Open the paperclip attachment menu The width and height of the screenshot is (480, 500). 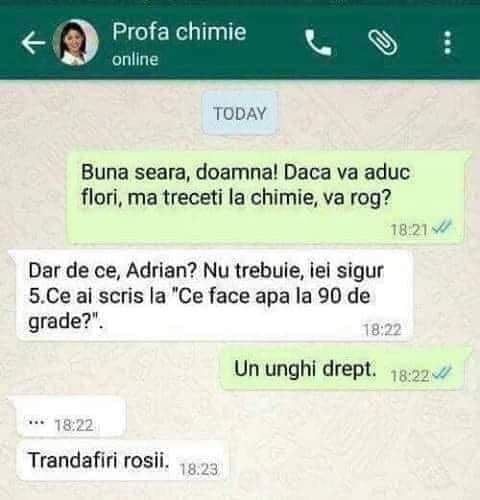tap(383, 42)
